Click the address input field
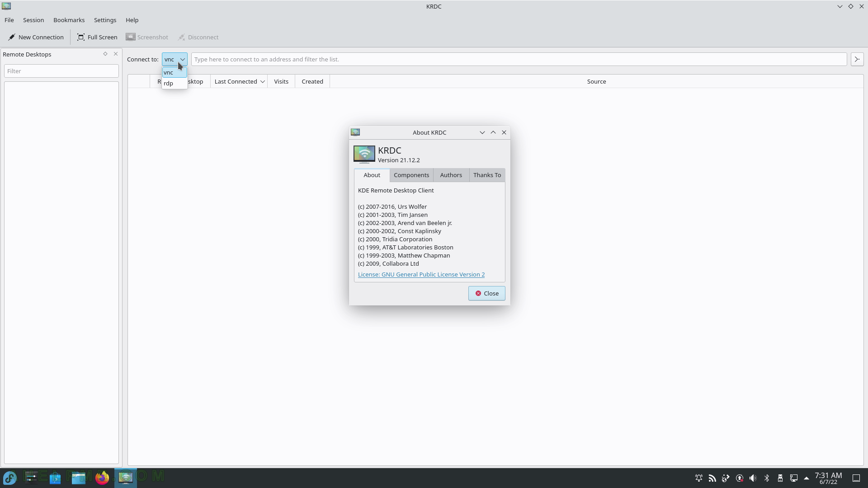The width and height of the screenshot is (868, 488). coord(519,59)
